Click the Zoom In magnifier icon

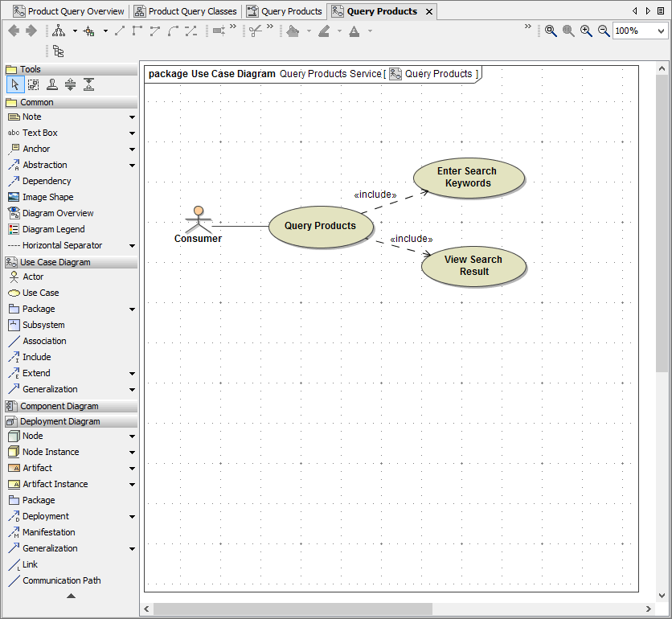586,31
